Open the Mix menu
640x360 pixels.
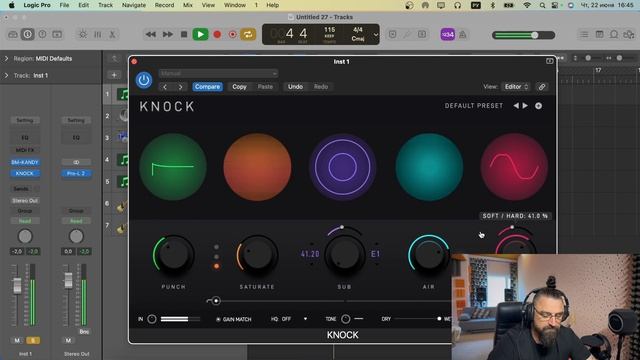(188, 5)
